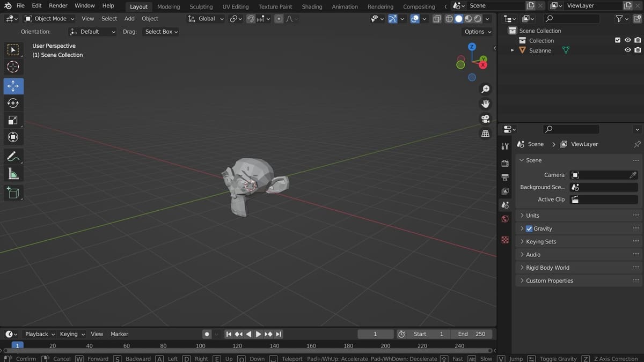Open the View Layer properties tab
This screenshot has height=362, width=644.
(504, 191)
